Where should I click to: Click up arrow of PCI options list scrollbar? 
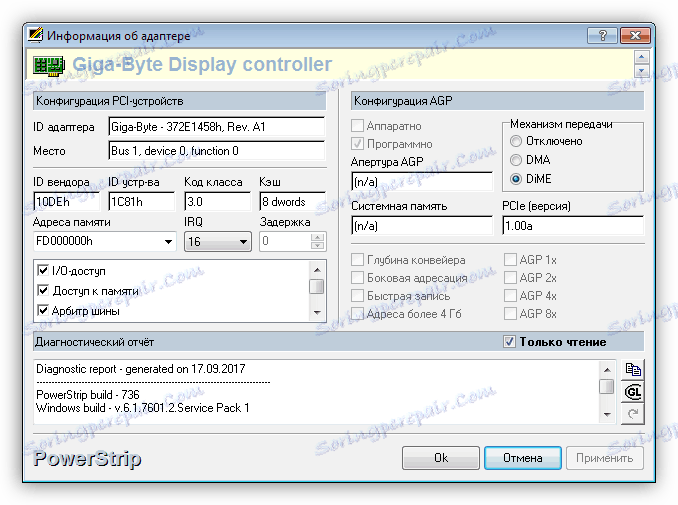pos(317,270)
